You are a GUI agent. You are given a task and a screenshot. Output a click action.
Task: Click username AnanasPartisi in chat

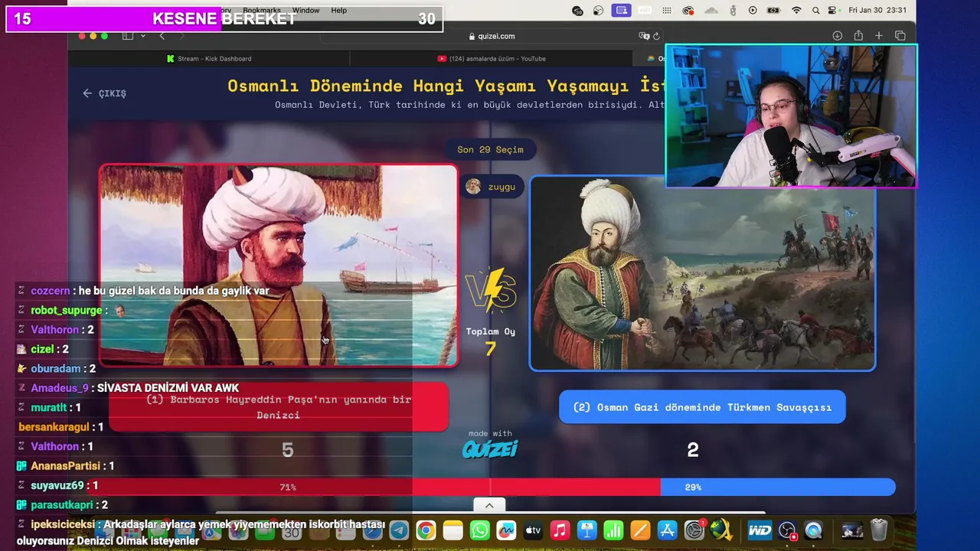click(x=65, y=466)
